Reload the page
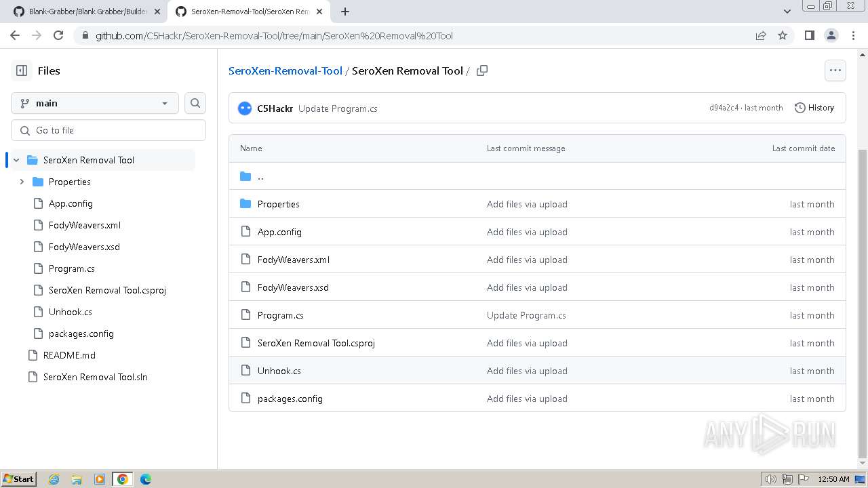The image size is (868, 488). tap(58, 35)
